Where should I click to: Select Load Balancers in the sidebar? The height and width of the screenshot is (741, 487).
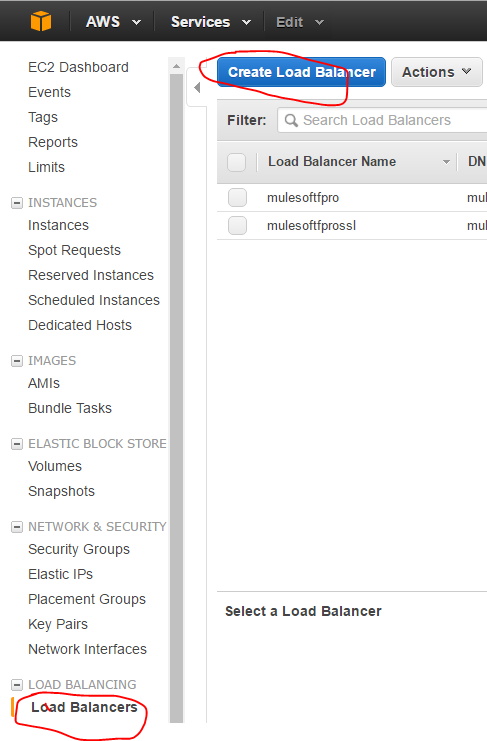84,707
